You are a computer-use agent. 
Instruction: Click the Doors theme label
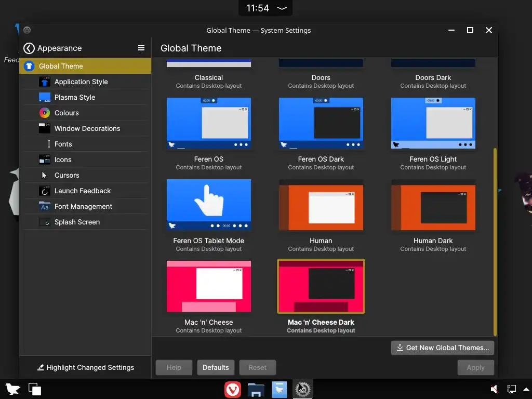pos(321,78)
